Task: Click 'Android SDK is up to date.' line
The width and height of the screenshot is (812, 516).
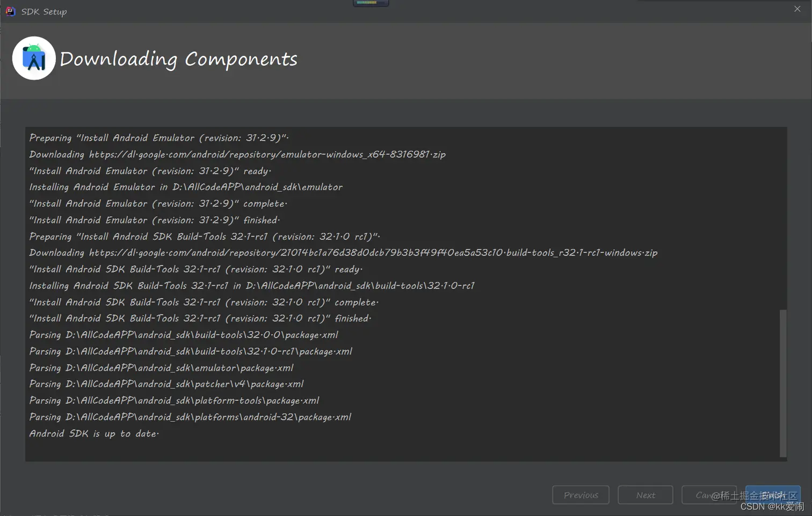Action: click(94, 434)
